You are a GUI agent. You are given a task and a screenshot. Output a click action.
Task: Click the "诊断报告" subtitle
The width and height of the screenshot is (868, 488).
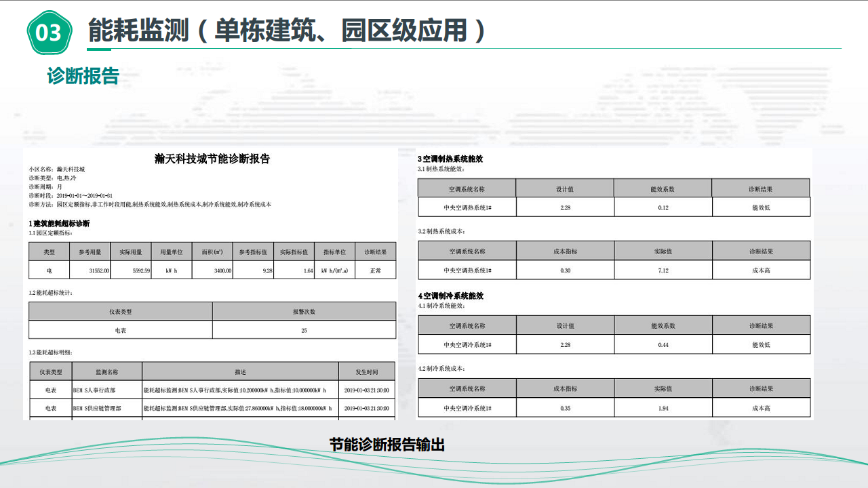pos(83,76)
